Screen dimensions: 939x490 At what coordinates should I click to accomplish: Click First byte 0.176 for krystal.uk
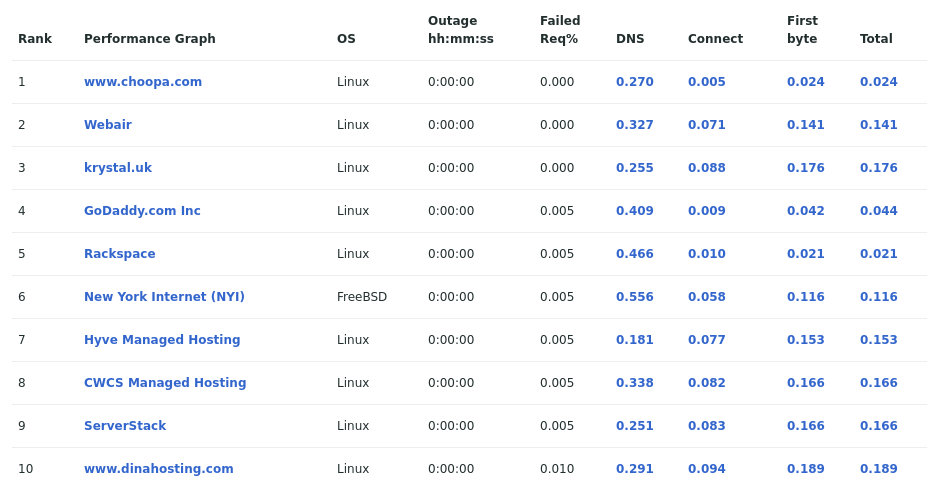(x=805, y=168)
